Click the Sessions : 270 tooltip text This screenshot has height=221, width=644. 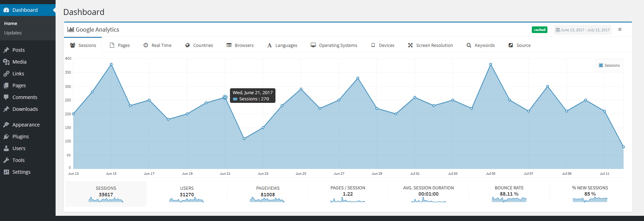[254, 99]
